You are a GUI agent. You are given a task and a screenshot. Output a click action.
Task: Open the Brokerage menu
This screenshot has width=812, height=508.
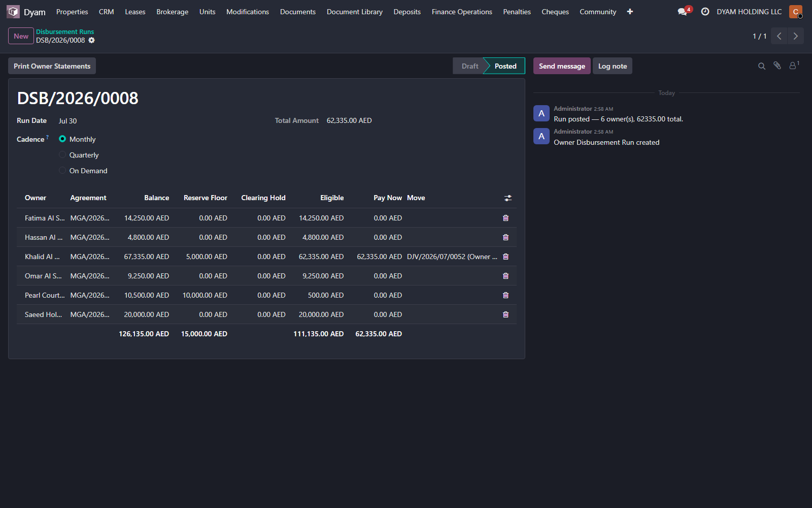pyautogui.click(x=172, y=12)
